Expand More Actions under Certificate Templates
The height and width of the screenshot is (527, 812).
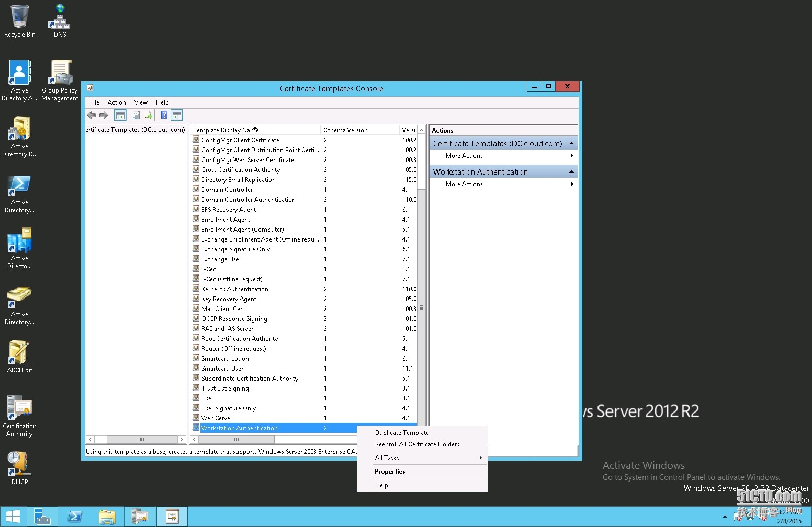click(x=503, y=156)
